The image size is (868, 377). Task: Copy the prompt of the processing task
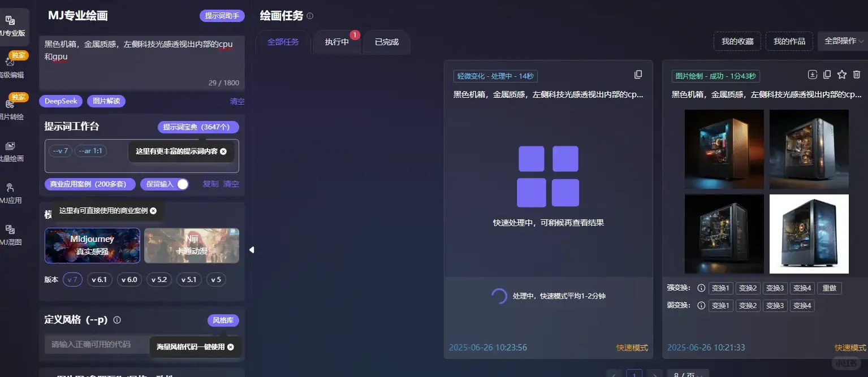point(638,74)
